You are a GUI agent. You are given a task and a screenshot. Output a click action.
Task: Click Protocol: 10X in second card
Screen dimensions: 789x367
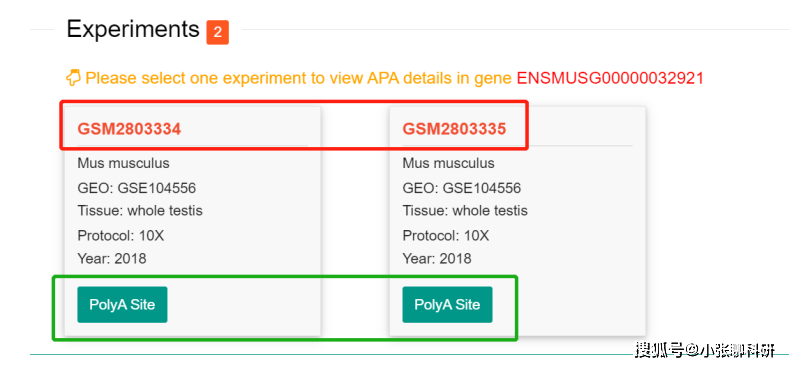point(446,236)
